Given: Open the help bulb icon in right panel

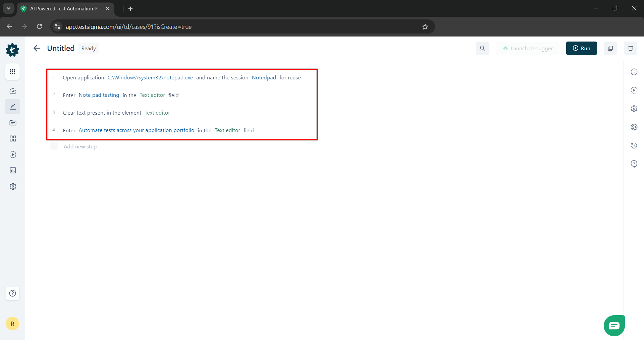Looking at the screenshot, I should [x=634, y=164].
